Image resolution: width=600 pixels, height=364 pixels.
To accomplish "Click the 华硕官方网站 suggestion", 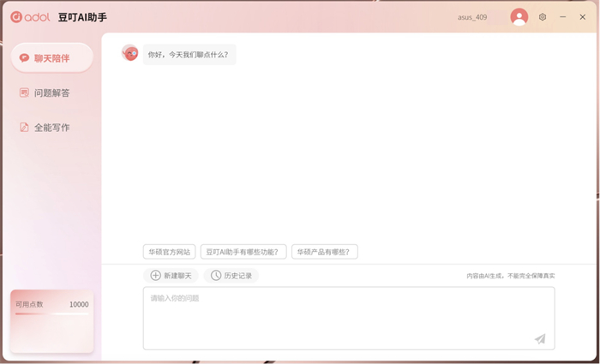I will [169, 252].
